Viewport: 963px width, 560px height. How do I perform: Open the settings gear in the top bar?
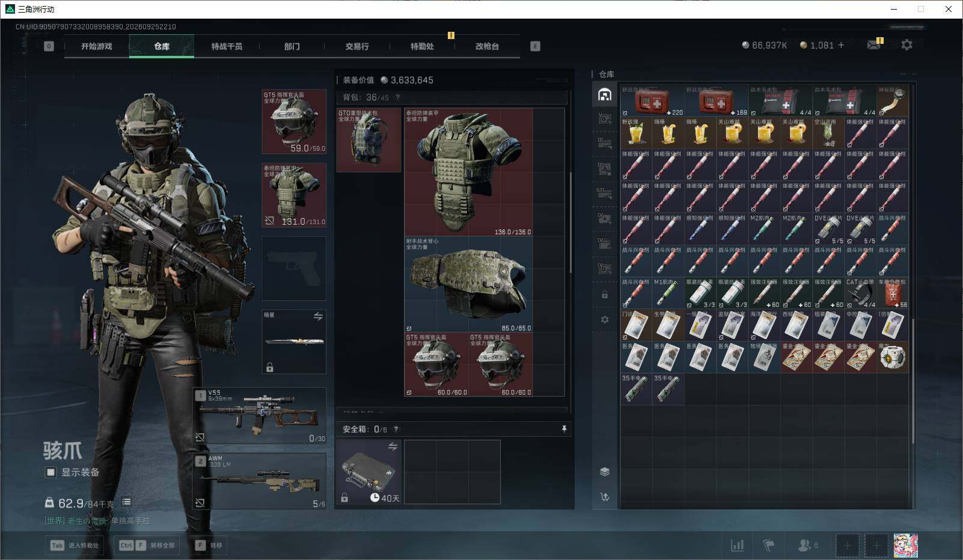(906, 45)
